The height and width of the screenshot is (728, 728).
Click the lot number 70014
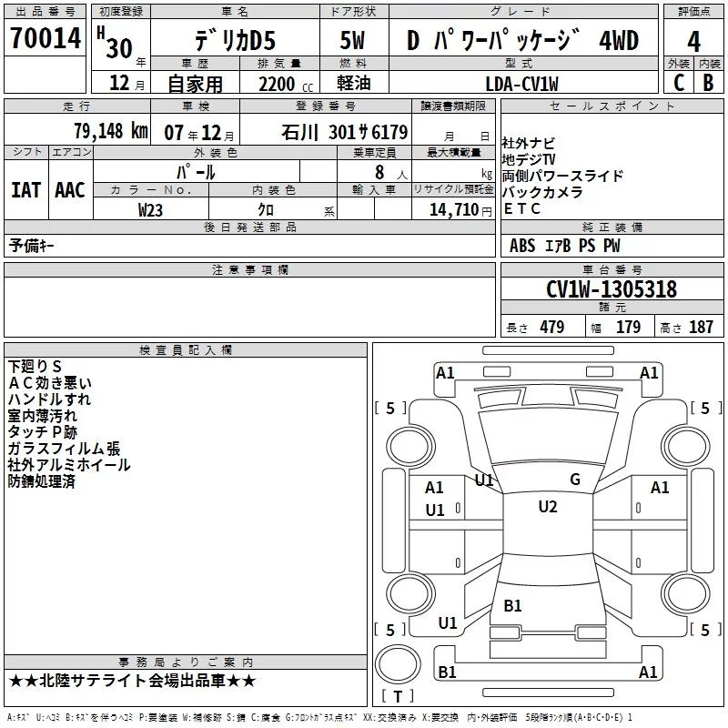point(45,37)
